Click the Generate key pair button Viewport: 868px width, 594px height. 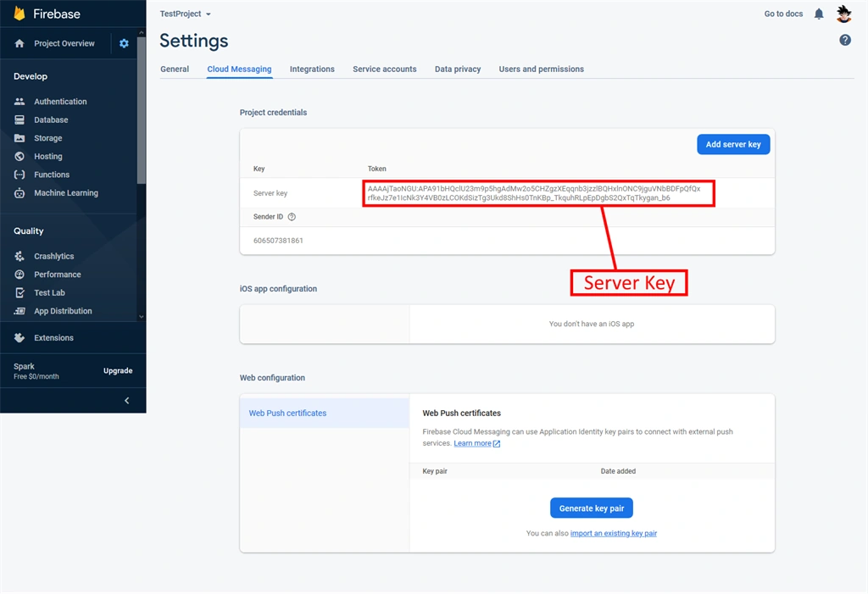coord(591,508)
